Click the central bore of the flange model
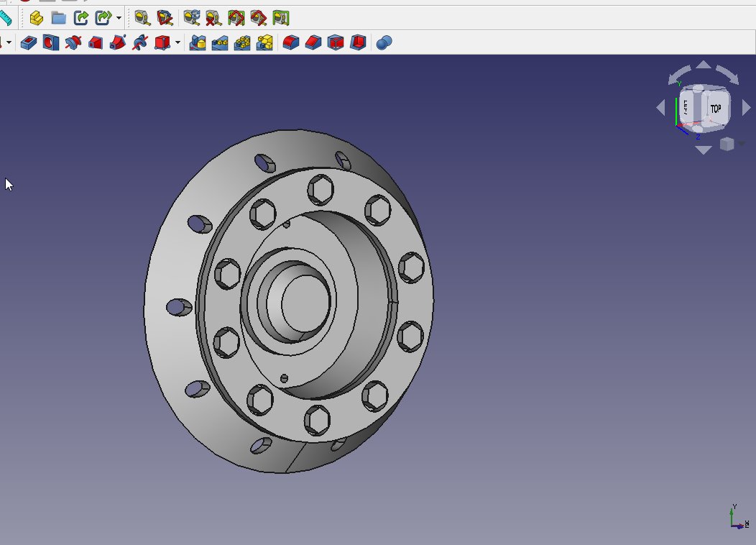 pyautogui.click(x=305, y=303)
